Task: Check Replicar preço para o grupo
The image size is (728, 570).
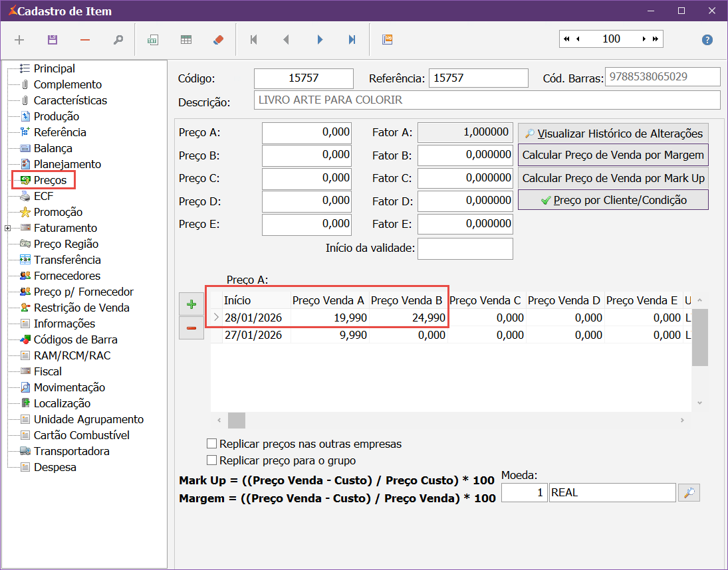Action: [212, 460]
